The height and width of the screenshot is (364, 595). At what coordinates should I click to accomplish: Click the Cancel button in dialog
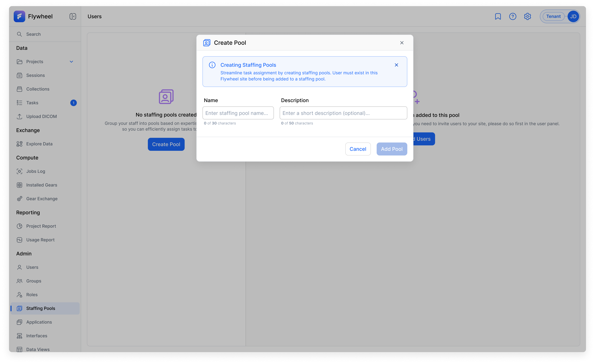(x=358, y=149)
